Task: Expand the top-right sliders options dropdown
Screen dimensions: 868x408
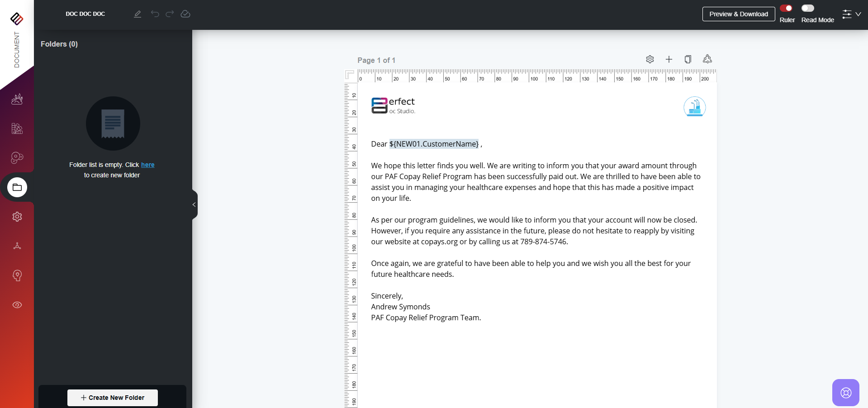Action: pyautogui.click(x=851, y=14)
